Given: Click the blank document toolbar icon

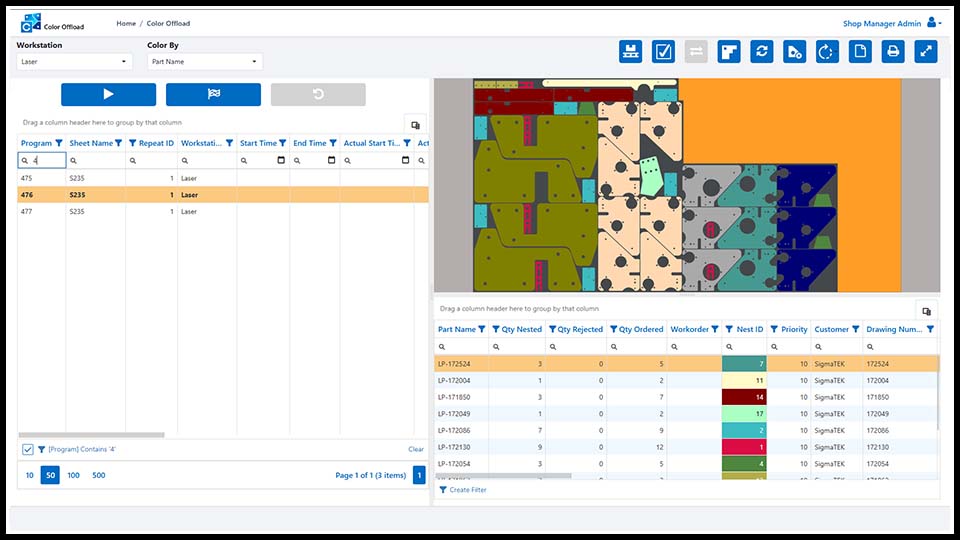Looking at the screenshot, I should coord(860,52).
